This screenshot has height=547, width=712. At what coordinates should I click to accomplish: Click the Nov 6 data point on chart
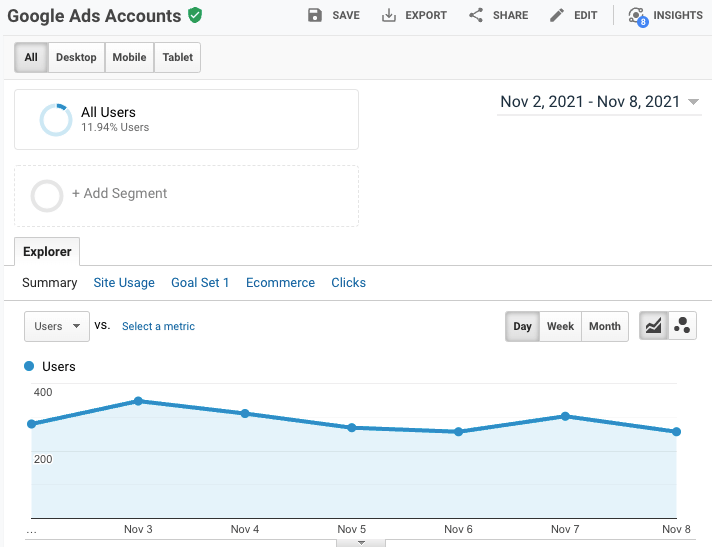tap(458, 432)
